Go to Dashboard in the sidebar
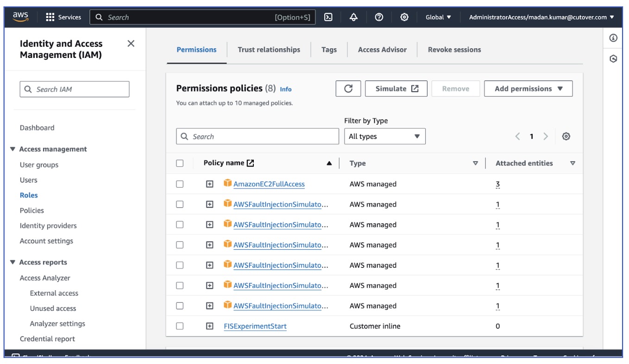 (37, 127)
